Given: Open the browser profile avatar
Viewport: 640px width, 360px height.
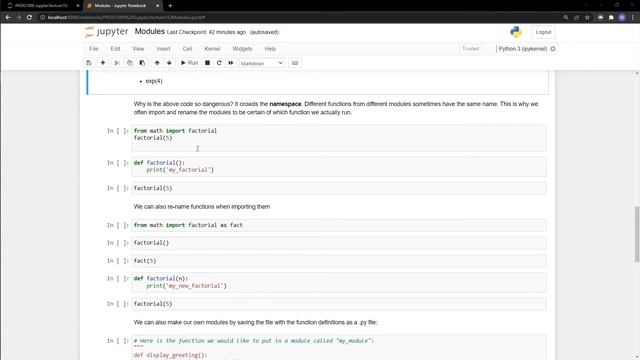Looking at the screenshot, I should click(622, 18).
